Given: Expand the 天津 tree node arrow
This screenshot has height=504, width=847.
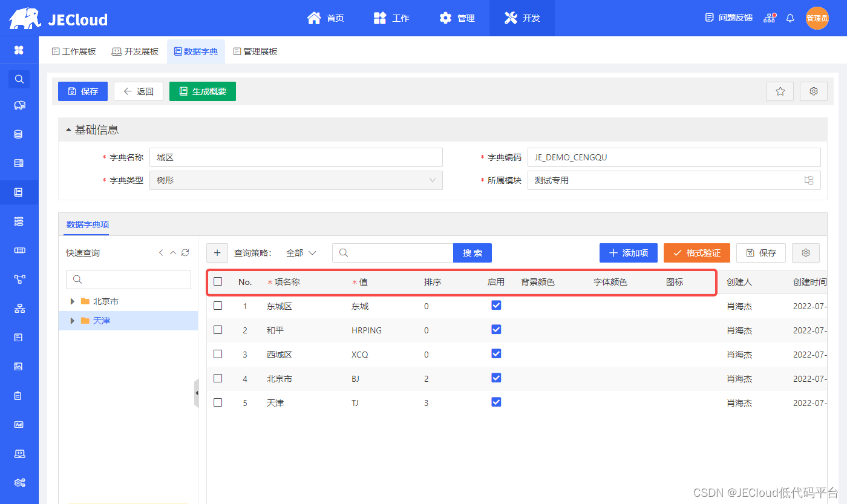Looking at the screenshot, I should [73, 321].
